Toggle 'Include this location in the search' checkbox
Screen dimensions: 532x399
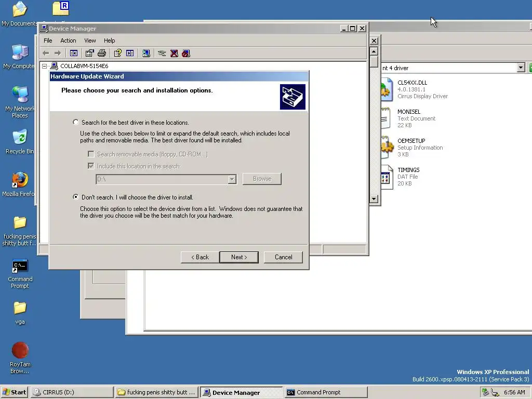(x=91, y=166)
